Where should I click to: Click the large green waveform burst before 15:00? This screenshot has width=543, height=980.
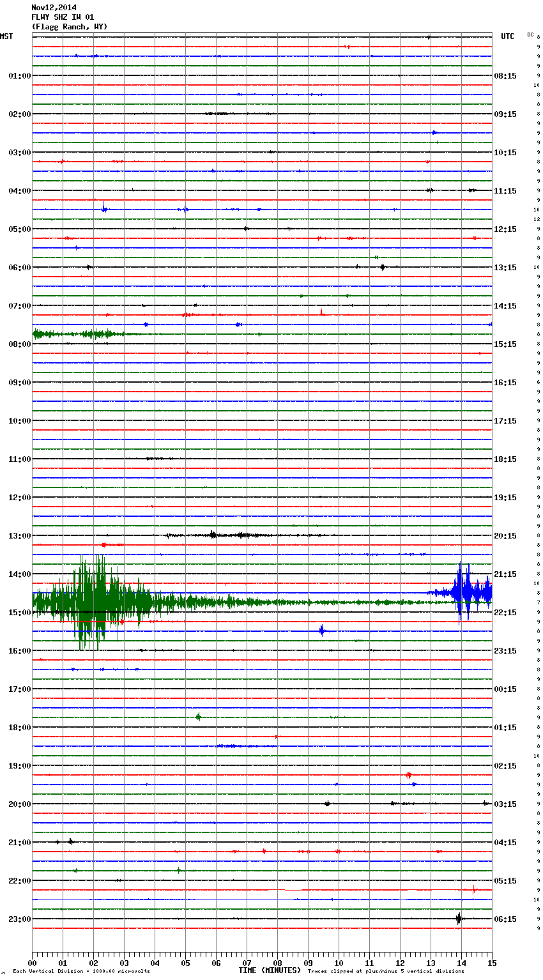point(95,602)
